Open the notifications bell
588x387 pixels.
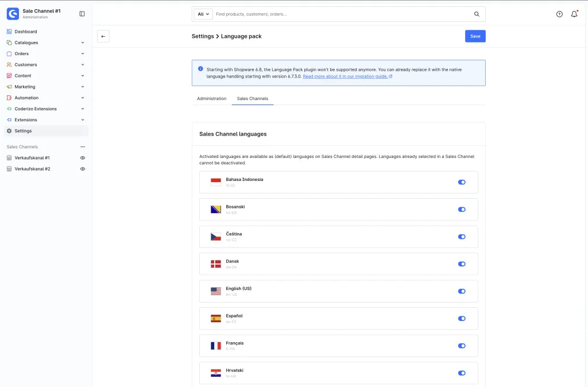[574, 14]
